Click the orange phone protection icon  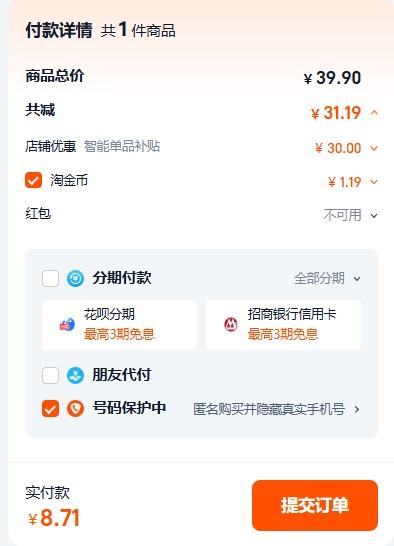point(75,408)
